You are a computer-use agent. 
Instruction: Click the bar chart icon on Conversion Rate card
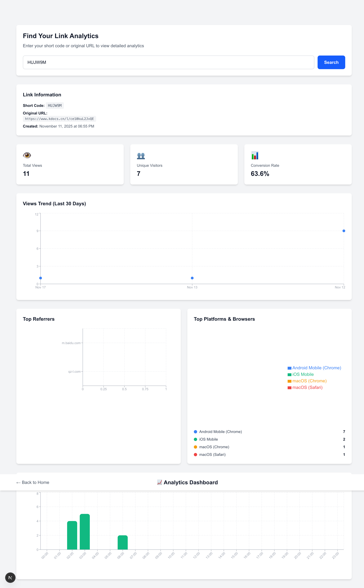point(255,155)
